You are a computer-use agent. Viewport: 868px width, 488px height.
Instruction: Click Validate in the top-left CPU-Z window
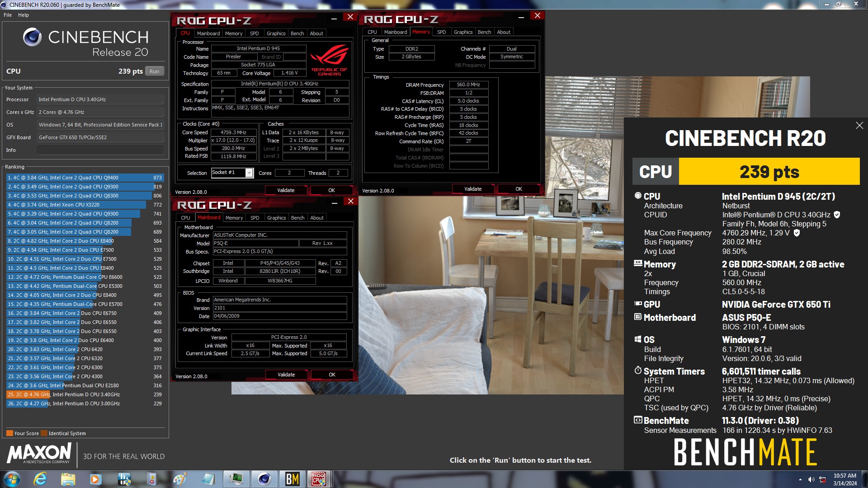[x=286, y=190]
